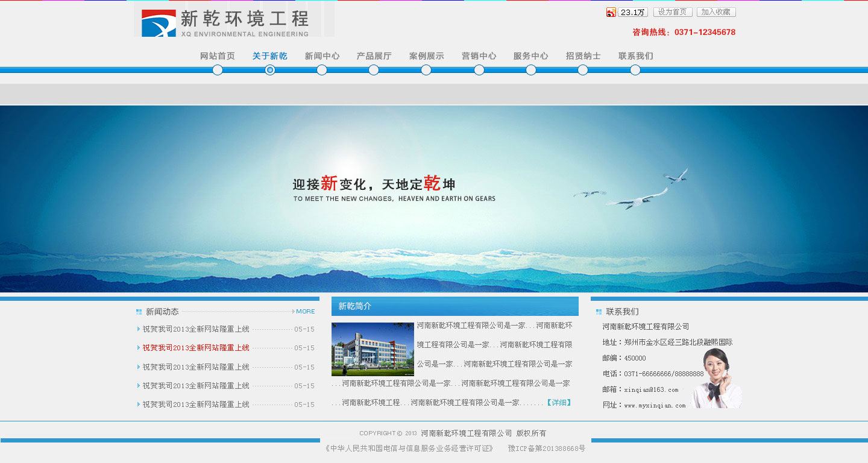Click the 豫ICP备第201388668号 footer text
Viewport: 868px width, 463px height.
(x=547, y=449)
